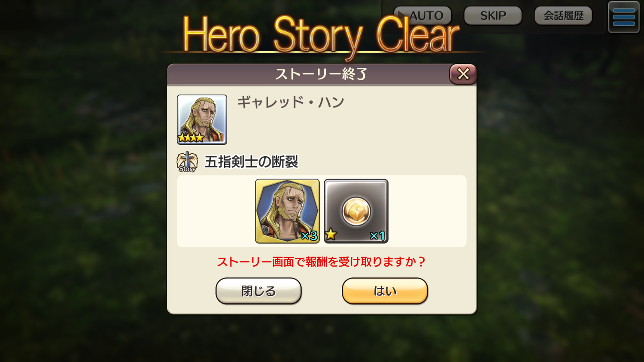Viewport: 644px width, 362px height.
Task: Toggle AUTO playback mode
Action: click(422, 15)
